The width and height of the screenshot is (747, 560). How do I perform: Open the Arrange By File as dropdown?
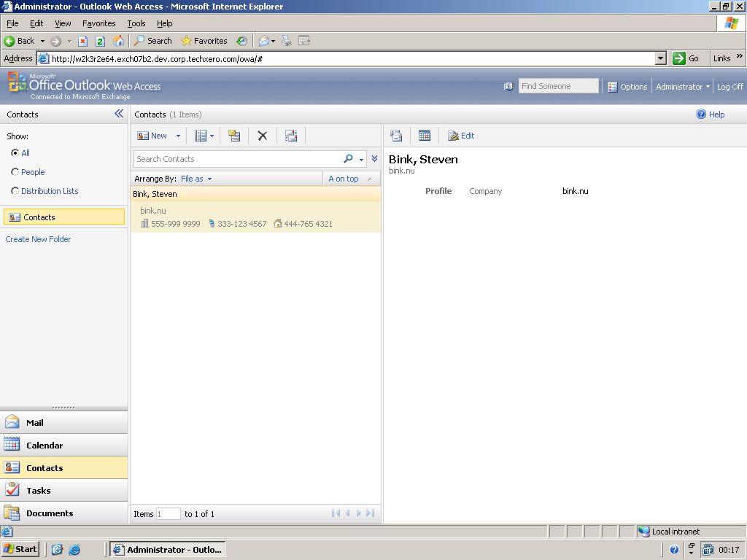[x=196, y=179]
